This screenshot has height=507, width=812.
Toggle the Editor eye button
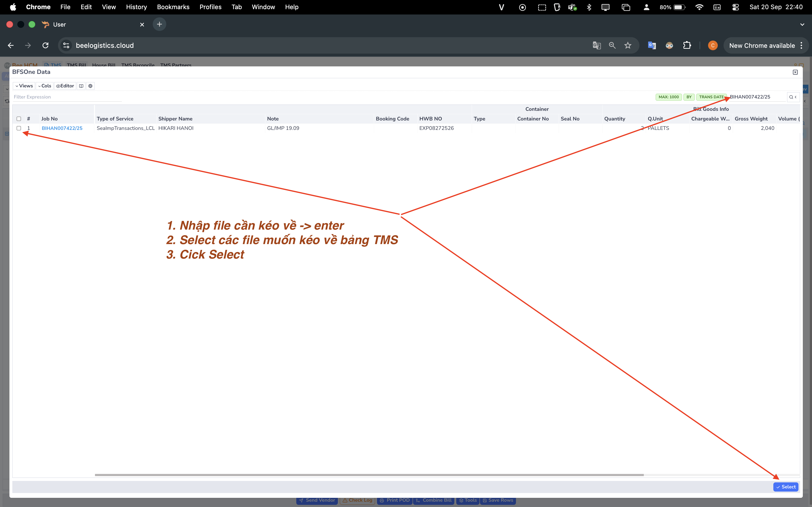click(65, 86)
